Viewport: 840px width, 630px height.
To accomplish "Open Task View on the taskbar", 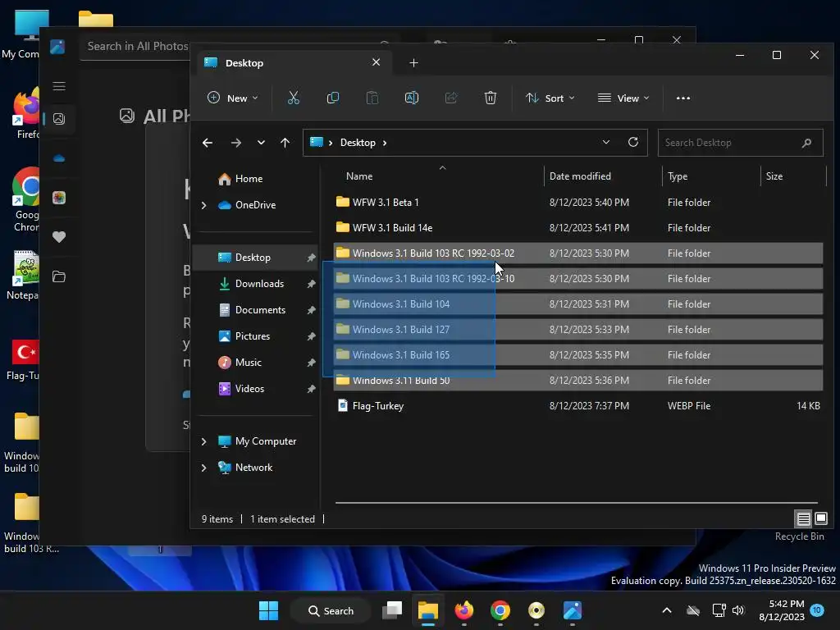I will tap(391, 610).
